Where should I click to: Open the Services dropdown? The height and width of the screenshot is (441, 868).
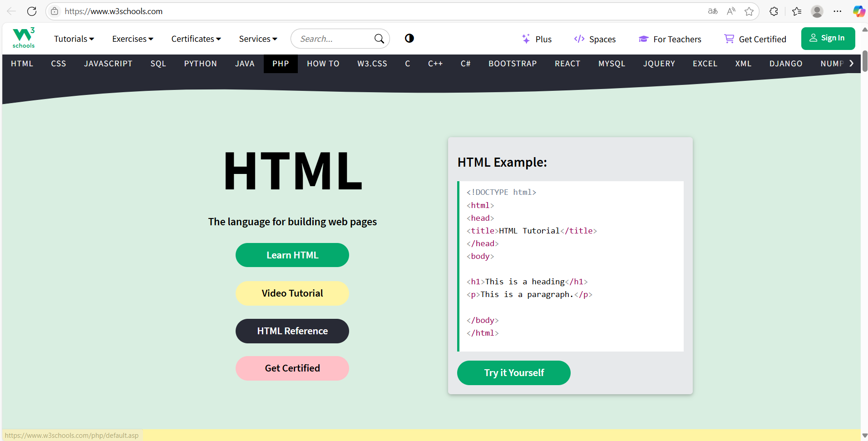257,39
